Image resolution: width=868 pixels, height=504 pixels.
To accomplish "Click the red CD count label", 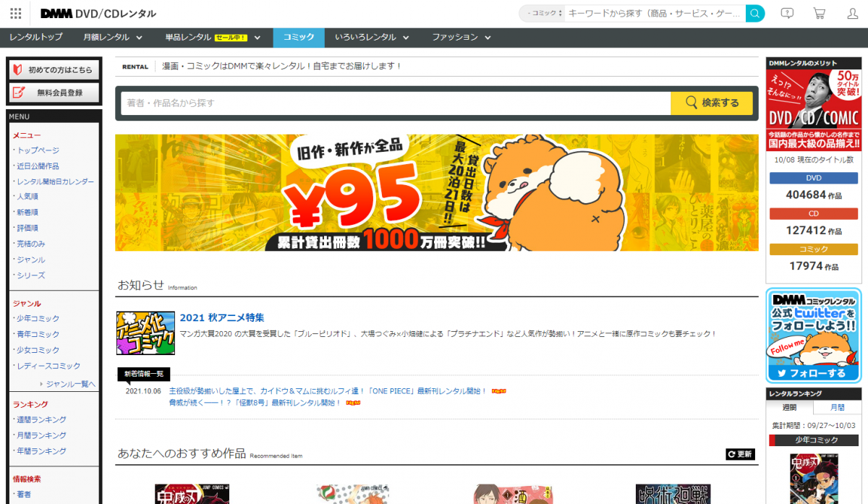I will click(x=814, y=214).
